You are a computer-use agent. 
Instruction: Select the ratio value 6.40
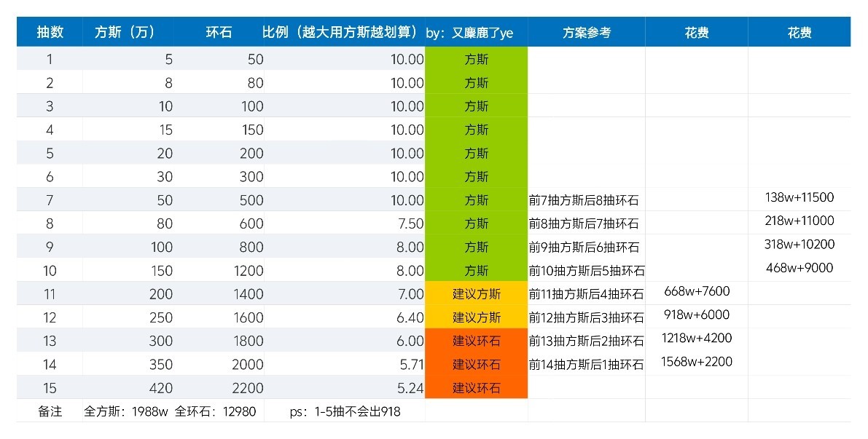pyautogui.click(x=410, y=317)
